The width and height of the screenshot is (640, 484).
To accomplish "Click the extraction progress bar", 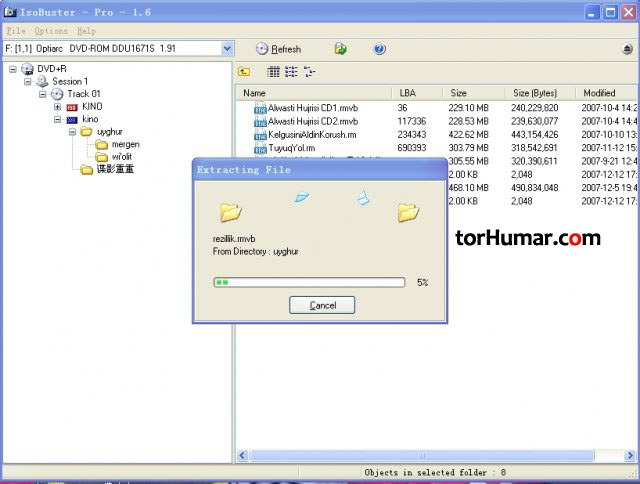I will pyautogui.click(x=309, y=282).
